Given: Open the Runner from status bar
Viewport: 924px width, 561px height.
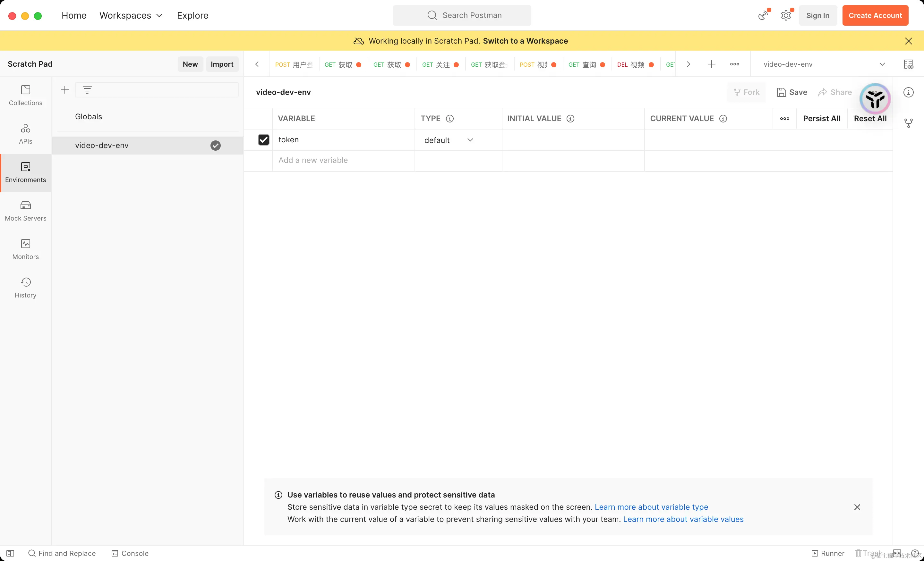Looking at the screenshot, I should 828,553.
